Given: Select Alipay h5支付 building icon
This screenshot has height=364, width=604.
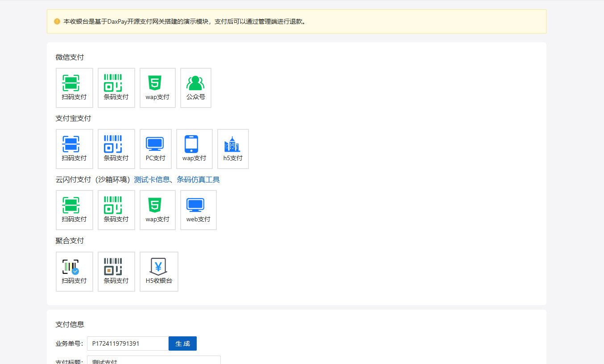Looking at the screenshot, I should (x=233, y=149).
